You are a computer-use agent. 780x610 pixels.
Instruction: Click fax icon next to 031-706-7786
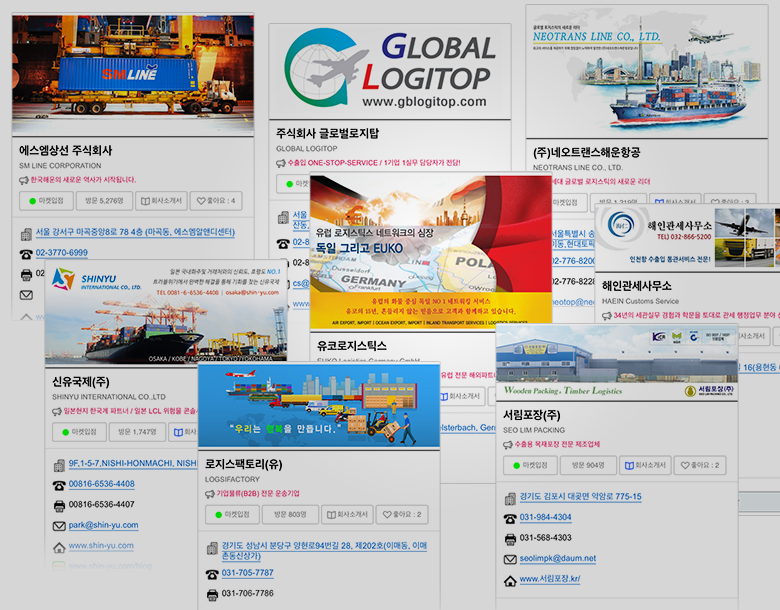(x=212, y=595)
